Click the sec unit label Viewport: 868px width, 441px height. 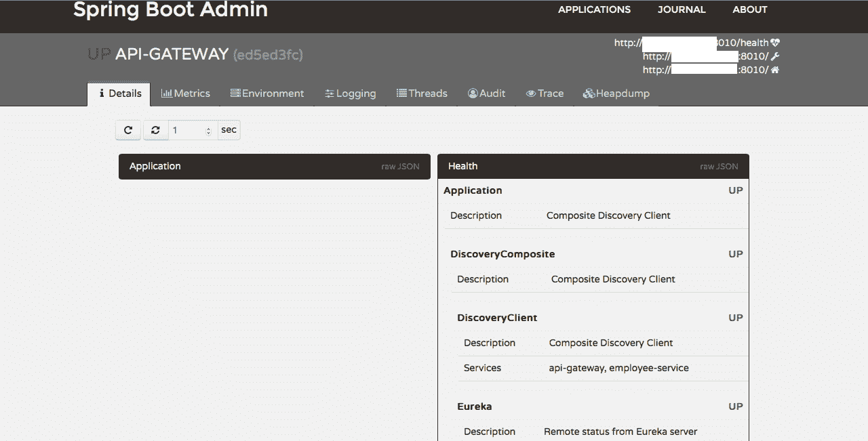229,130
